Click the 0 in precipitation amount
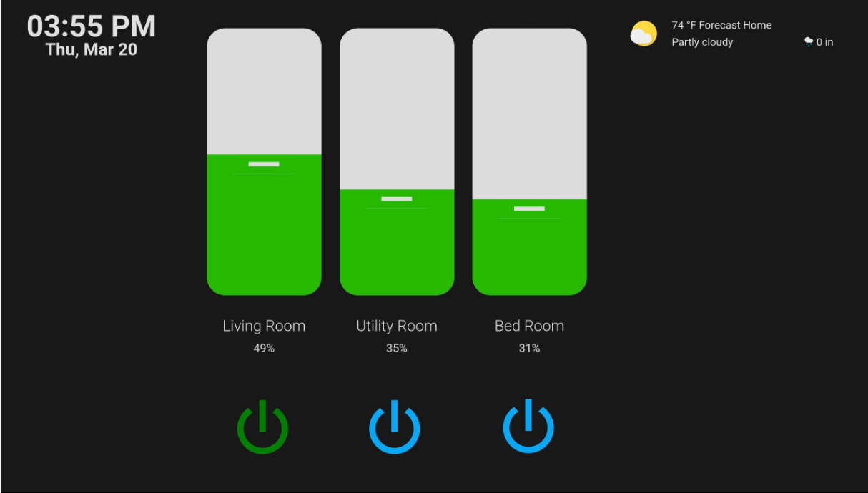 tap(825, 42)
